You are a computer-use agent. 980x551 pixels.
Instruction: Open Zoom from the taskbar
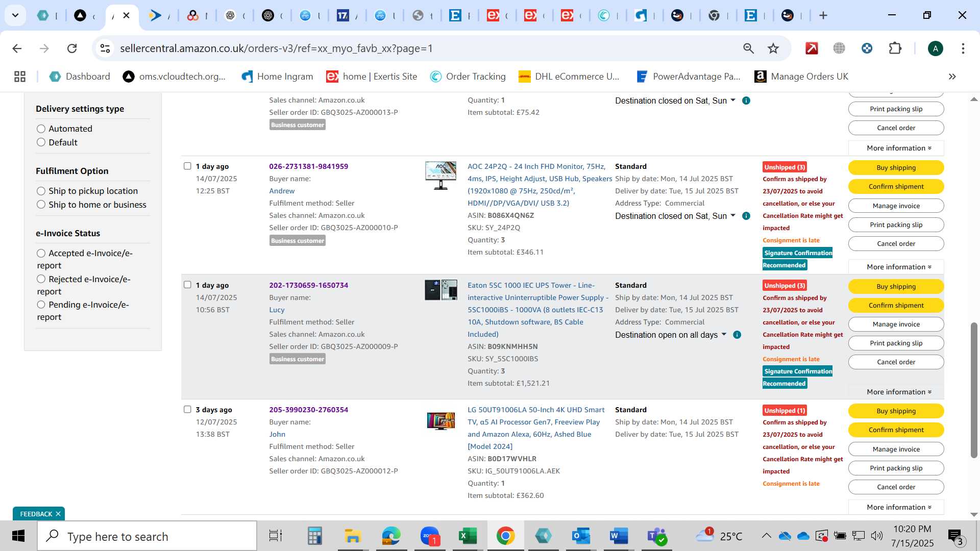[x=430, y=536]
